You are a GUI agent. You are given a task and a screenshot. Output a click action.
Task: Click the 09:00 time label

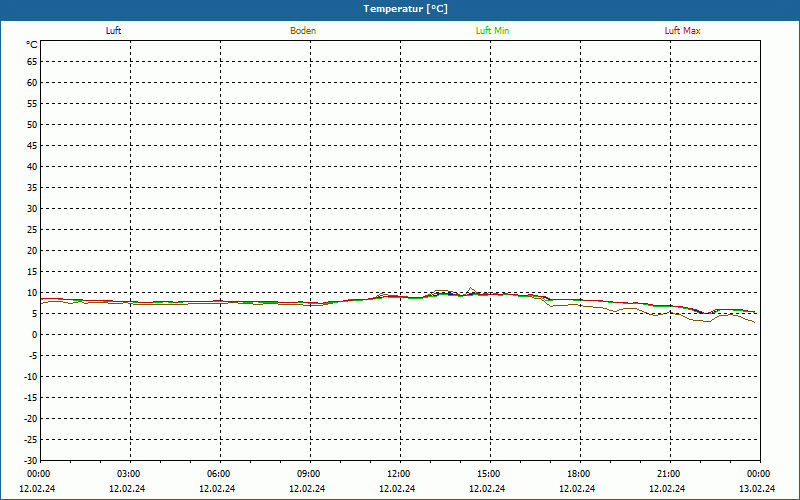pyautogui.click(x=309, y=474)
